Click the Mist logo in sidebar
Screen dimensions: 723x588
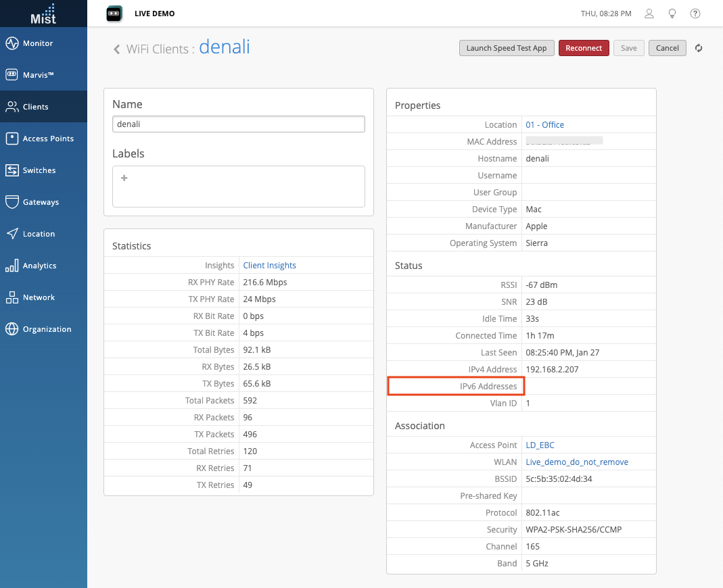pyautogui.click(x=43, y=14)
